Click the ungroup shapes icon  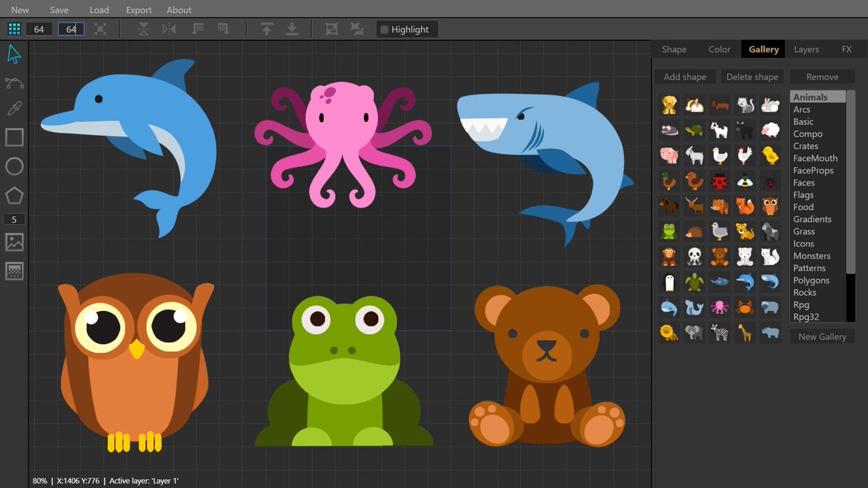point(357,29)
